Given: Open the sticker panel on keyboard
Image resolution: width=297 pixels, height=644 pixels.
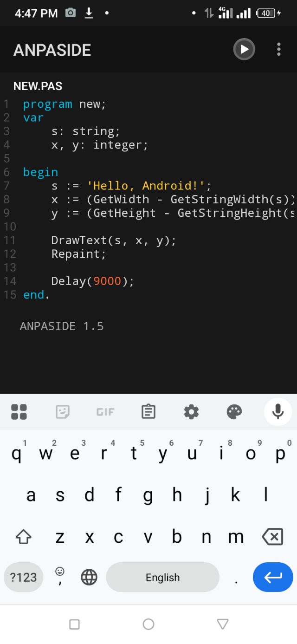Looking at the screenshot, I should pyautogui.click(x=63, y=412).
